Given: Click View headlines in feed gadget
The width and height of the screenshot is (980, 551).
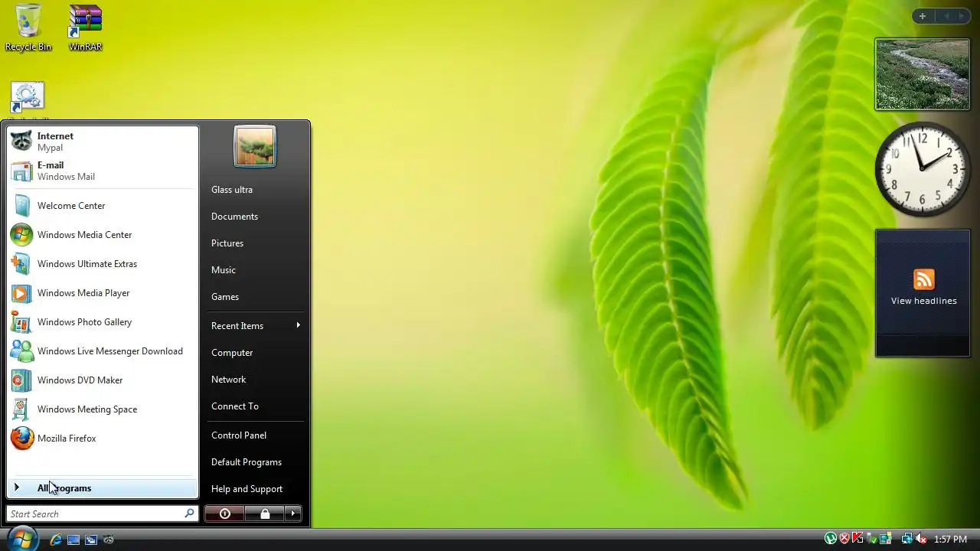Looking at the screenshot, I should tap(923, 301).
